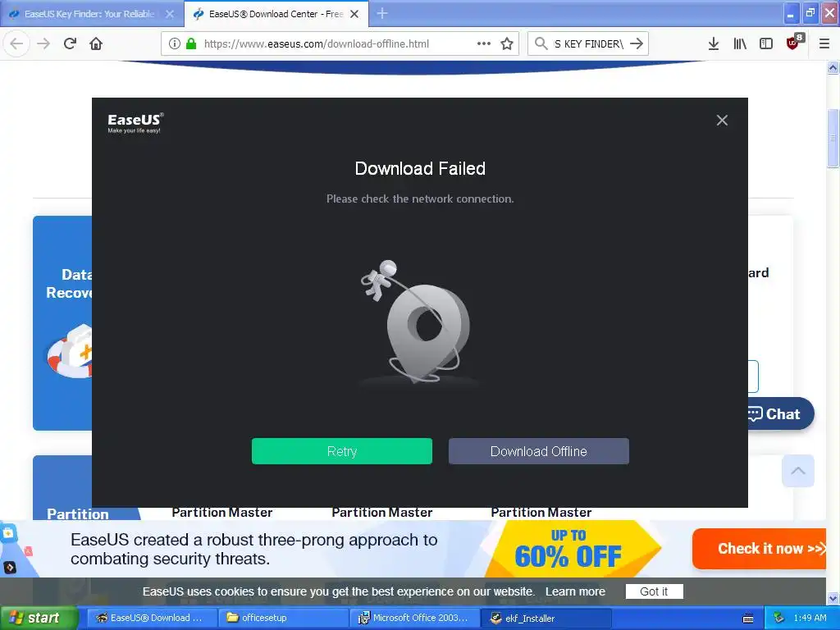Viewport: 840px width, 630px height.
Task: Click the search box with KEY FINDER
Action: tap(588, 43)
